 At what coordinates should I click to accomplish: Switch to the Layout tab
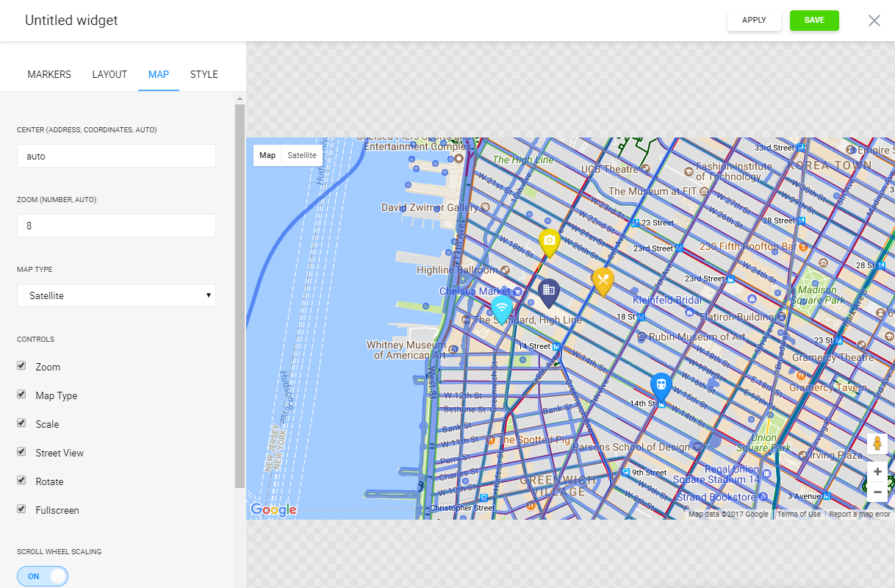pos(109,74)
